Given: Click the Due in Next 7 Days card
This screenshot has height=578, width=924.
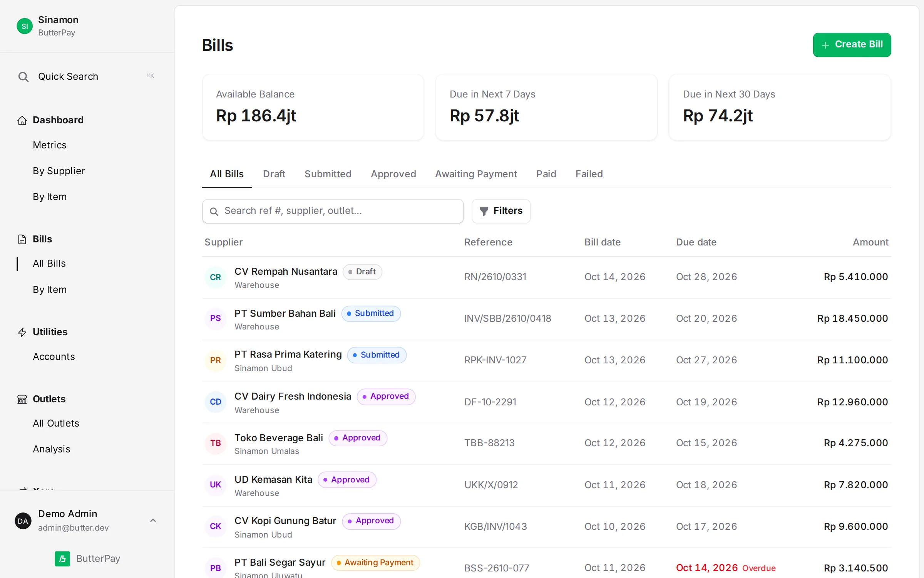Looking at the screenshot, I should pyautogui.click(x=546, y=108).
